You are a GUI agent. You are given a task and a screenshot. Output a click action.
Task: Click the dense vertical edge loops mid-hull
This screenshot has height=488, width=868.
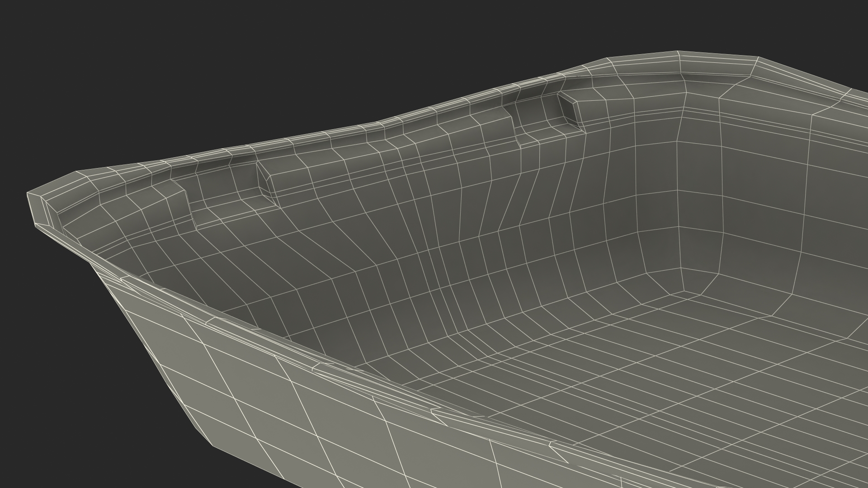coord(452,253)
